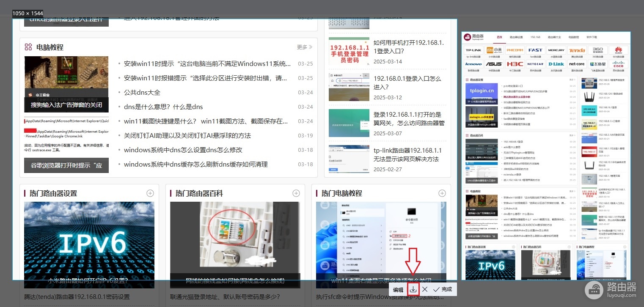The height and width of the screenshot is (307, 644).
Task: Select the 软件下载 tab in the preview
Action: point(592,37)
